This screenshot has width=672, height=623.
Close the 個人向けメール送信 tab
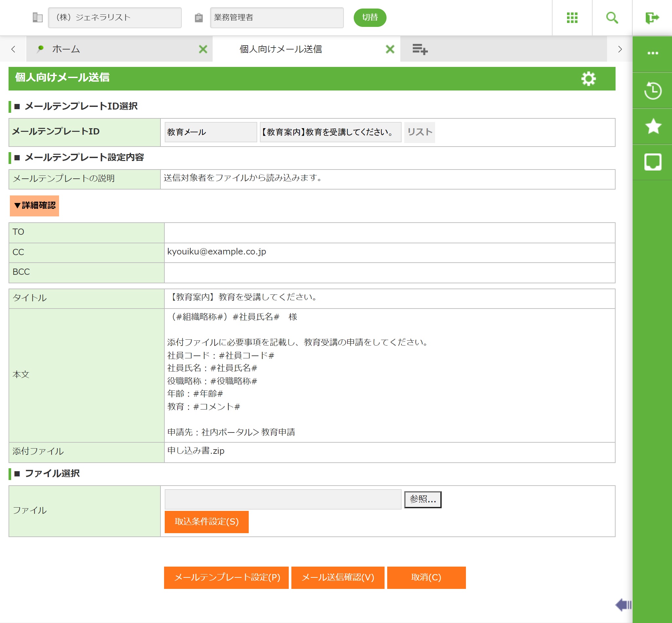coord(389,49)
